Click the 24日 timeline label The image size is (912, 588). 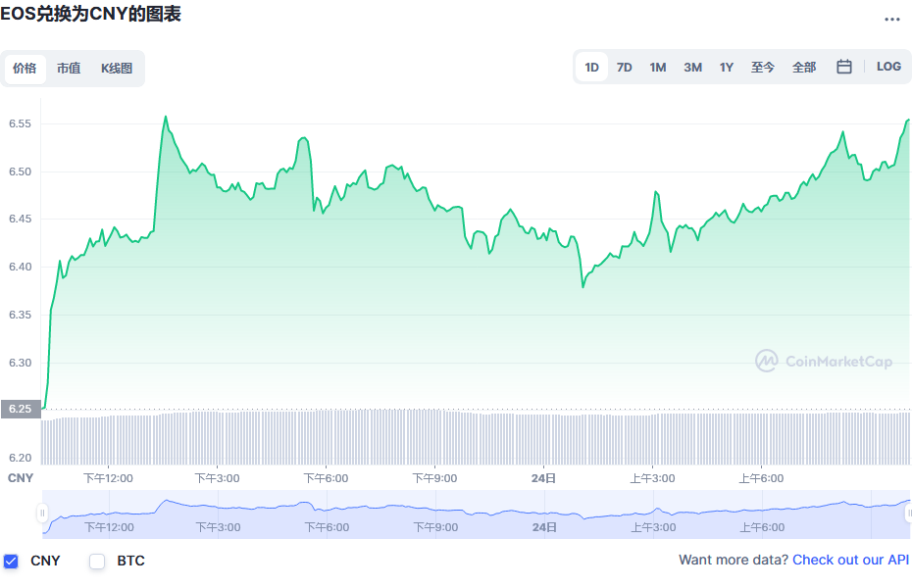pos(542,478)
